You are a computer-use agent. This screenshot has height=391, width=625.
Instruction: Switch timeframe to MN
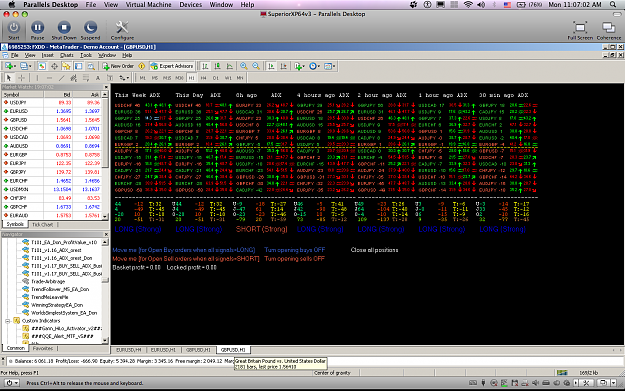[x=240, y=78]
